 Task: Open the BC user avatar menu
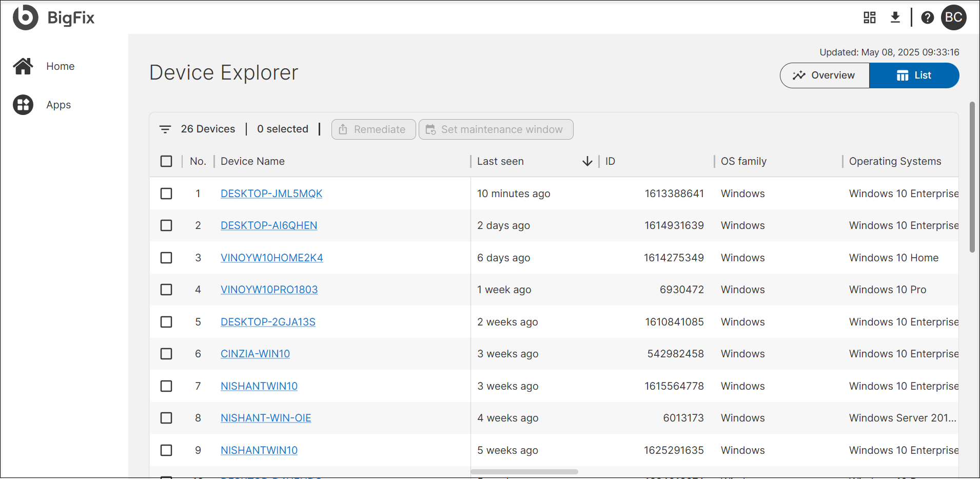(x=954, y=17)
